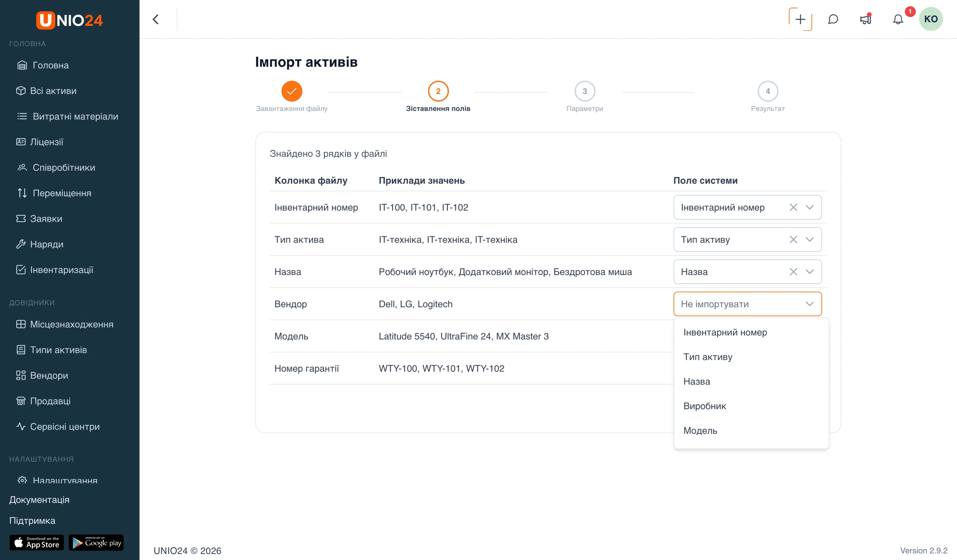Choose Тип активу in the open list
This screenshot has width=957, height=560.
pyautogui.click(x=751, y=357)
